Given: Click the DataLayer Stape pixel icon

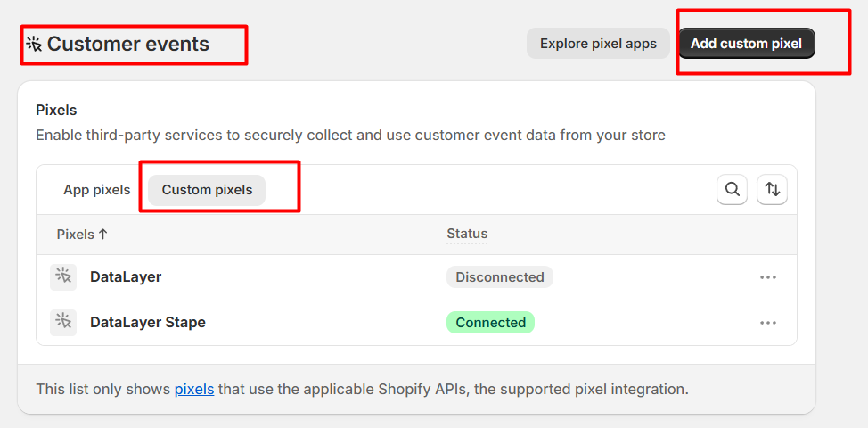Looking at the screenshot, I should 63,322.
